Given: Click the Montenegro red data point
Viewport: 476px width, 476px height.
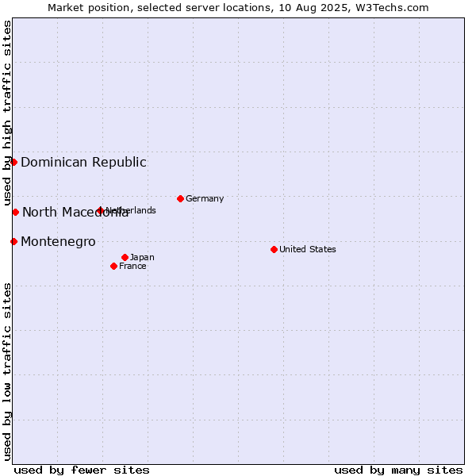Looking at the screenshot, I should [13, 242].
